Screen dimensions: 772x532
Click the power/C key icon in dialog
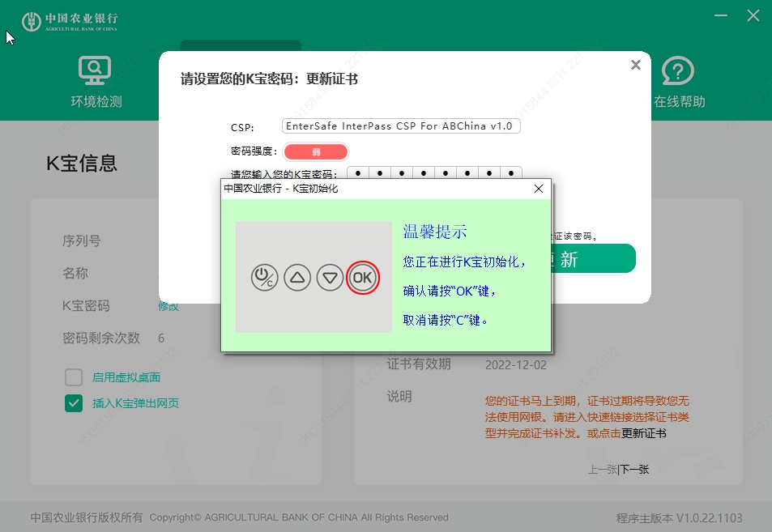click(x=264, y=278)
